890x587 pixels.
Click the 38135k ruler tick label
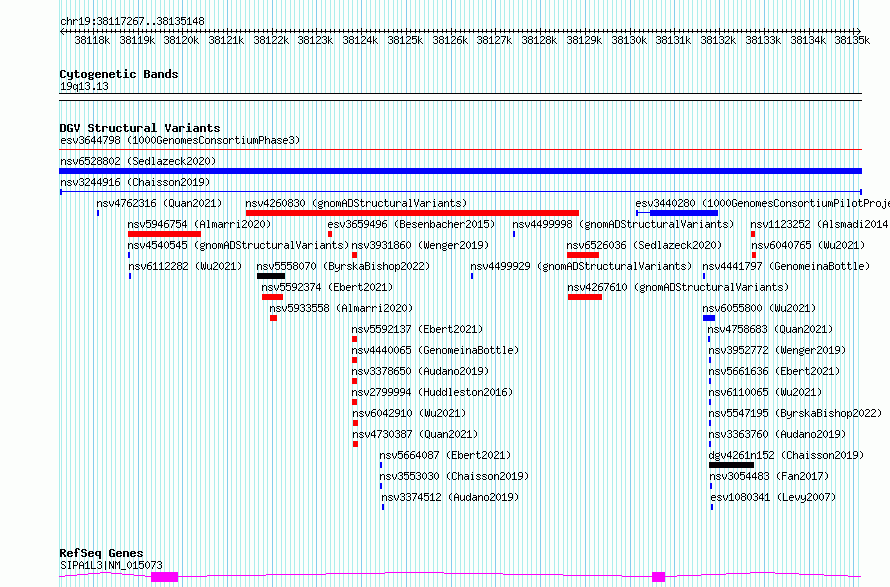pos(852,40)
